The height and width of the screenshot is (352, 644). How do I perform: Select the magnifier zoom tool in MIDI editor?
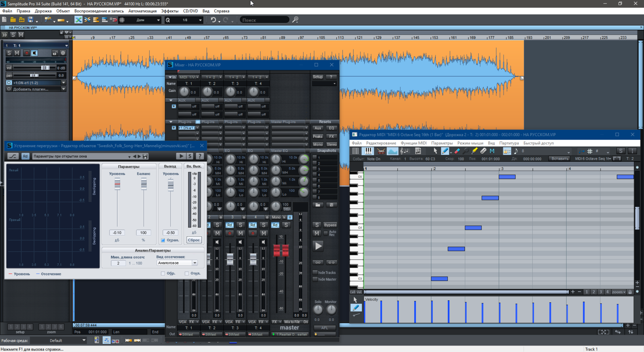[465, 151]
